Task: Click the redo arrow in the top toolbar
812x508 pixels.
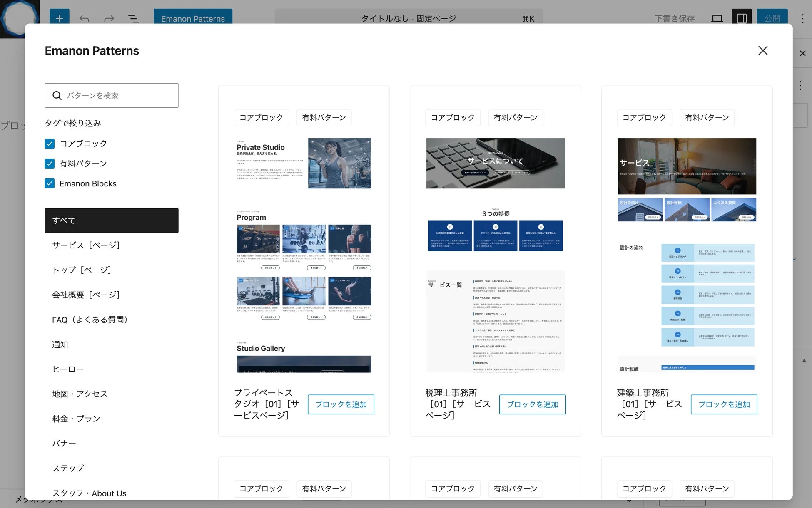Action: click(x=109, y=18)
